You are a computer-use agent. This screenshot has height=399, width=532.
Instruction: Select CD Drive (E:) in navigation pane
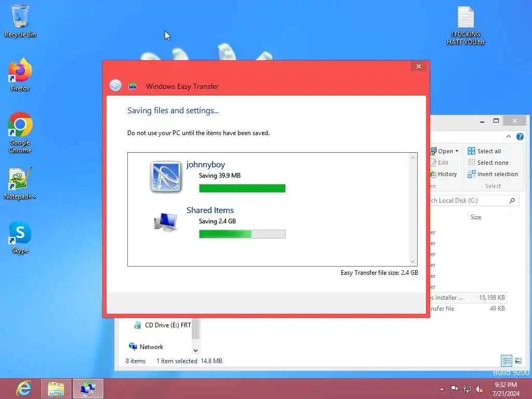point(163,325)
